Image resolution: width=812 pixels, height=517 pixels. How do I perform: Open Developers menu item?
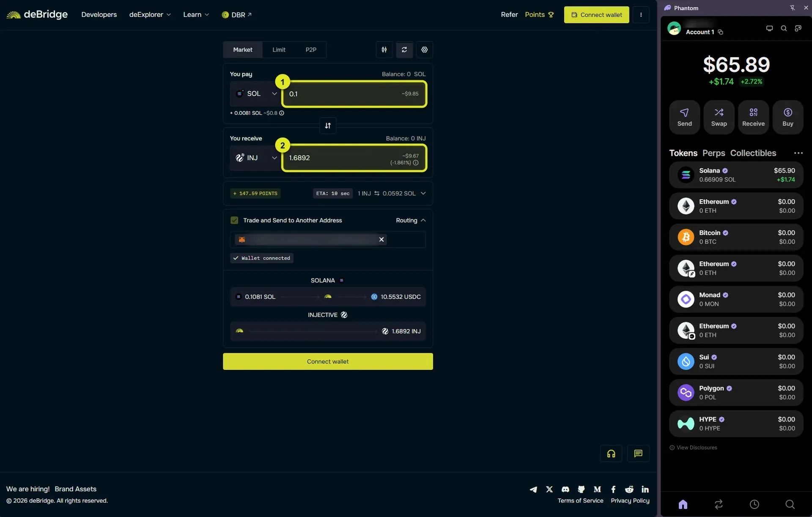coord(99,15)
